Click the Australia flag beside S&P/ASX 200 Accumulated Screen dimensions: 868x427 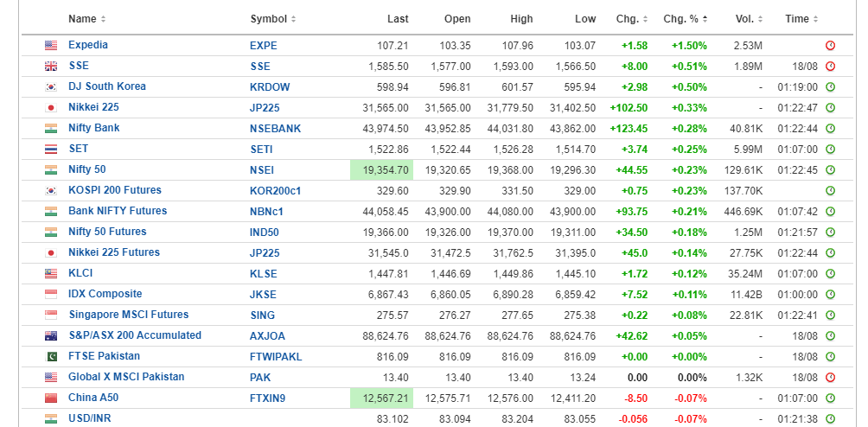pos(51,336)
